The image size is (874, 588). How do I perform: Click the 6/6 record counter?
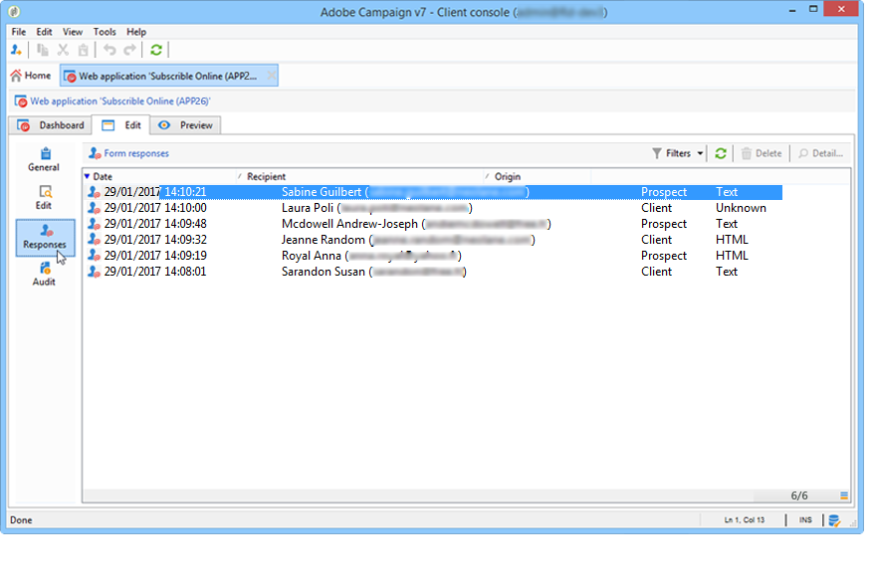[x=798, y=495]
